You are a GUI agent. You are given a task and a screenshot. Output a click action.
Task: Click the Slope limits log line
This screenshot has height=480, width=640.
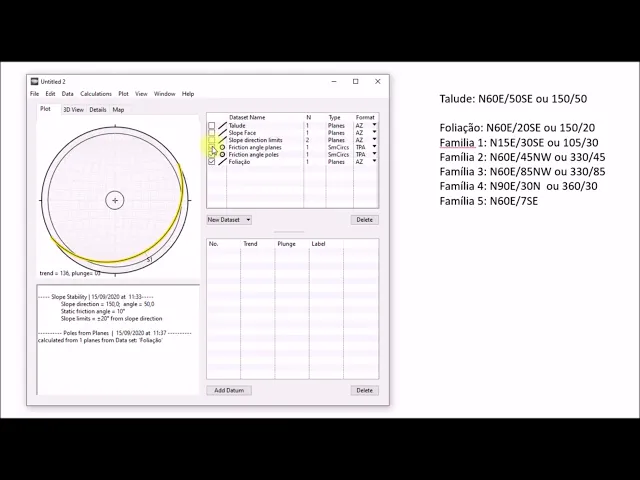111,319
